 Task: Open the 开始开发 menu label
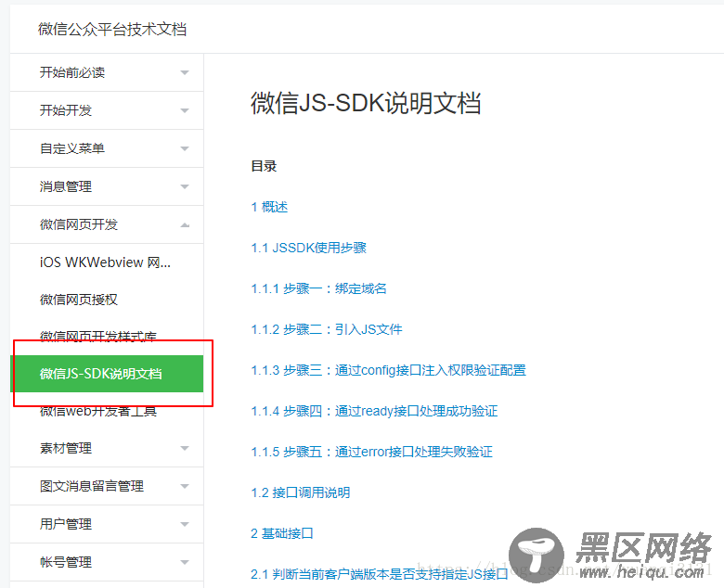(66, 110)
